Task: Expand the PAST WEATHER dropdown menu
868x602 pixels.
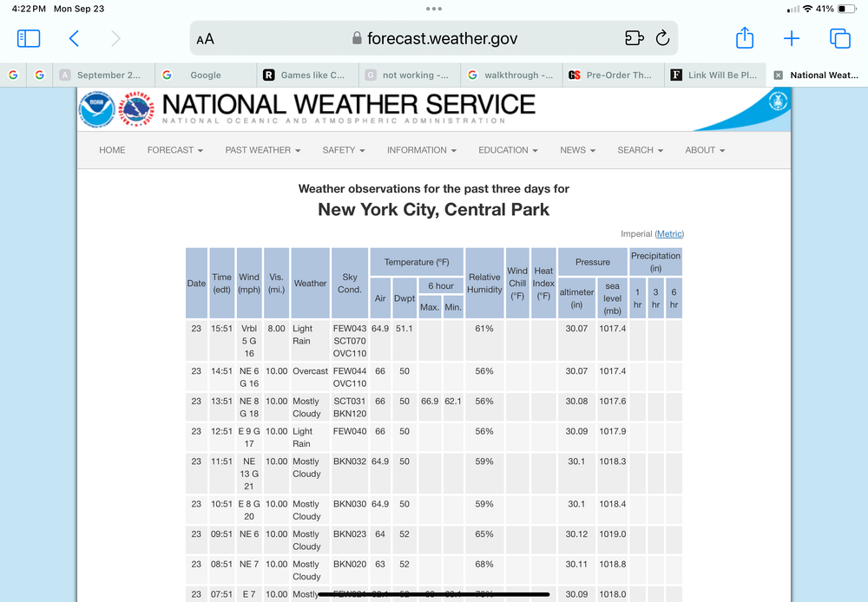Action: point(262,150)
